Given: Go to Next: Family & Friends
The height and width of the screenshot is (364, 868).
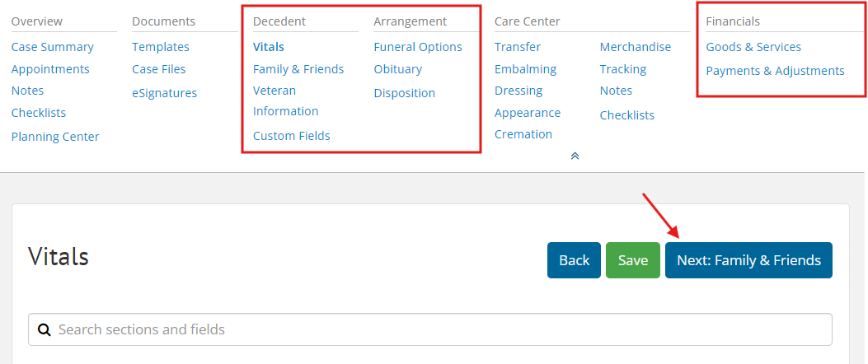Looking at the screenshot, I should [x=748, y=260].
